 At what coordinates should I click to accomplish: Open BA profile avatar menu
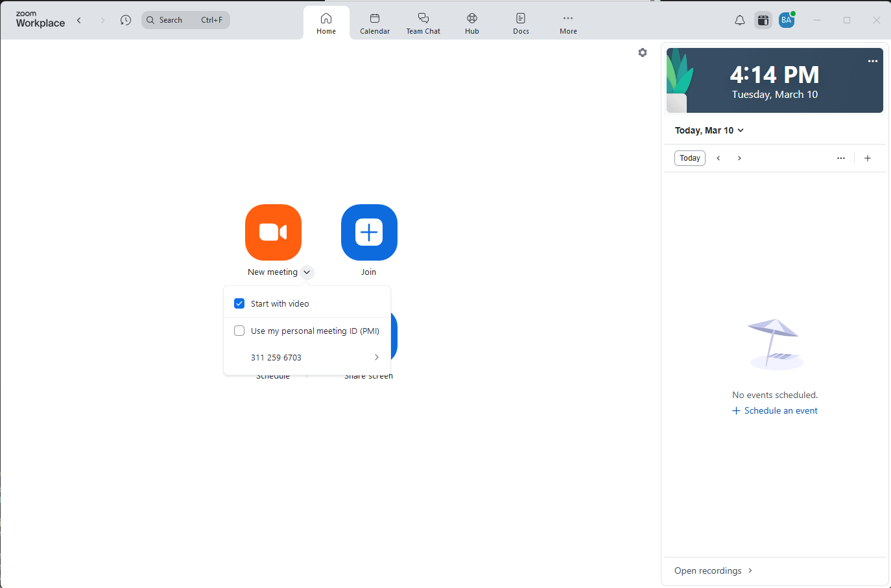[x=786, y=19]
